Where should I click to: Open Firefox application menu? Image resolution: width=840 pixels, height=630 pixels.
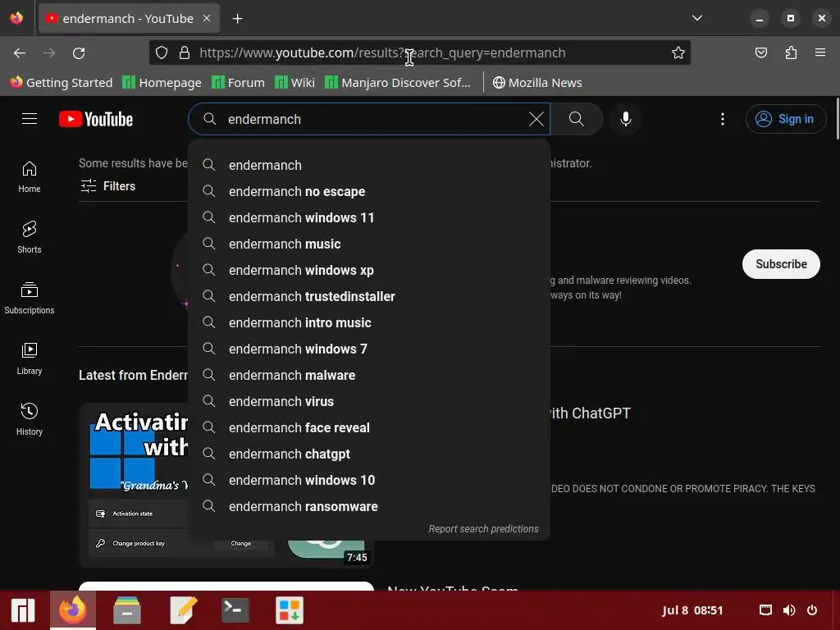pos(819,52)
